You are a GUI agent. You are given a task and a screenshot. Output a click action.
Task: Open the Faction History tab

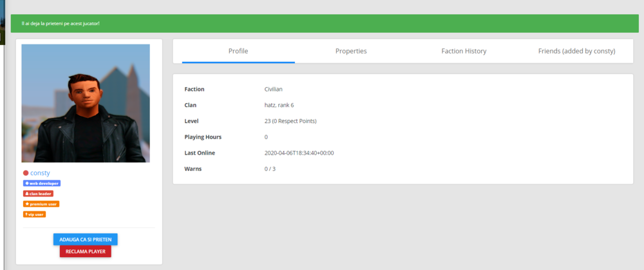(x=464, y=52)
